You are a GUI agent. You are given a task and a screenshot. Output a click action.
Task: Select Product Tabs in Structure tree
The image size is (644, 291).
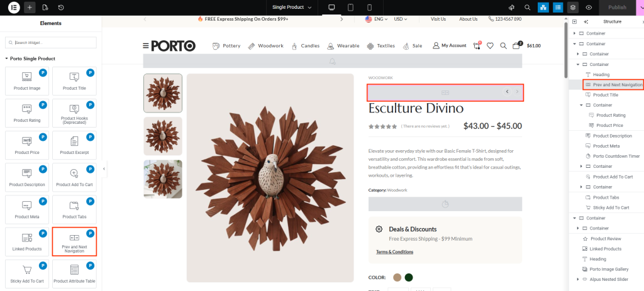pos(606,197)
